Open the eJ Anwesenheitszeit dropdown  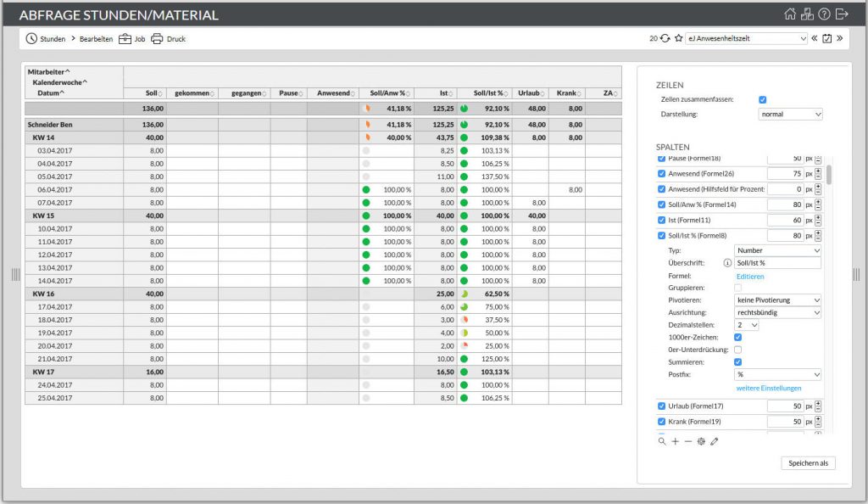pos(746,38)
